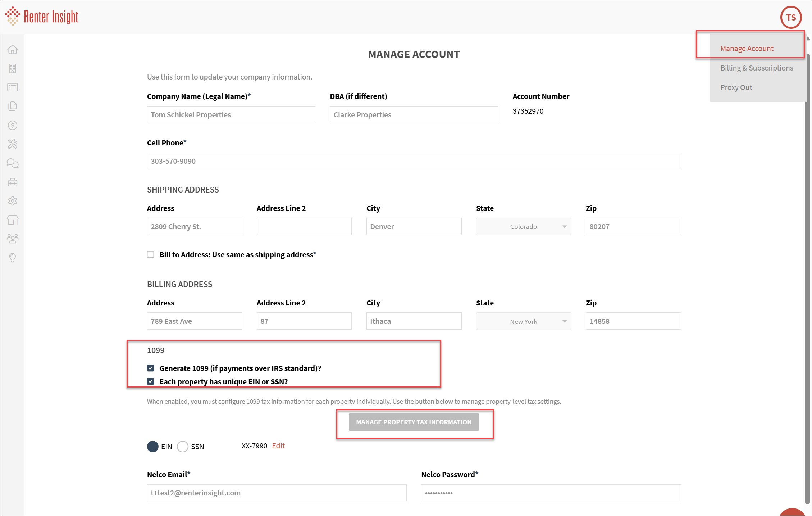Expand the shipping State Colorado dropdown
This screenshot has width=812, height=516.
coord(523,227)
